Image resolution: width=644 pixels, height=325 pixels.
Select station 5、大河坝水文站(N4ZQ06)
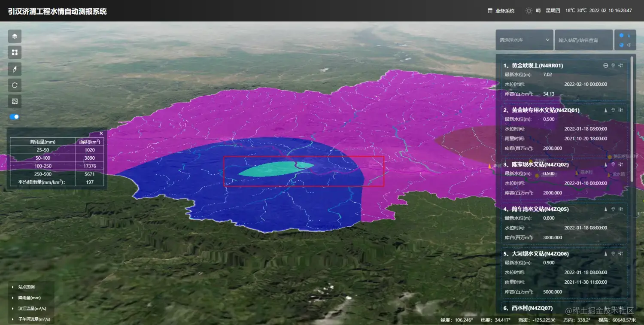click(536, 254)
